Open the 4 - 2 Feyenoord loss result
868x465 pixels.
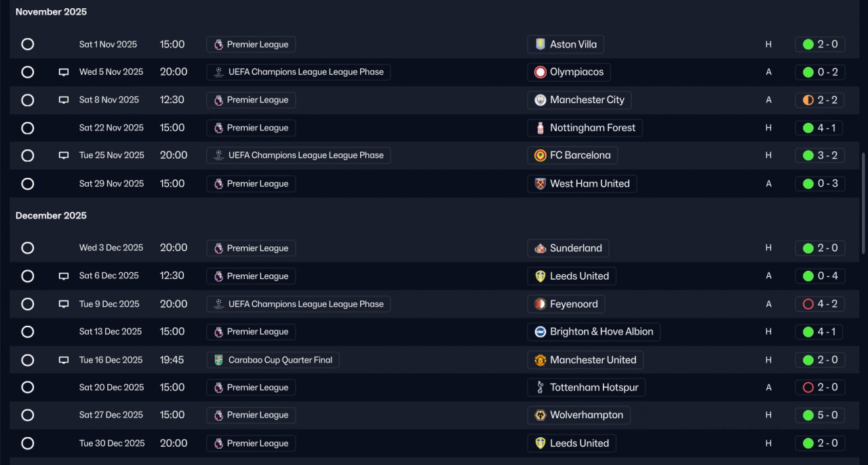tap(820, 304)
